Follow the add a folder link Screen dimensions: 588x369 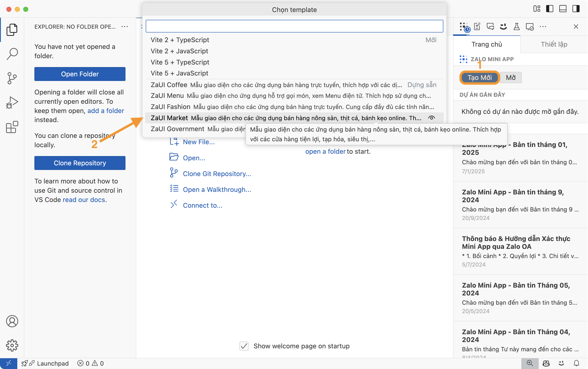point(106,110)
